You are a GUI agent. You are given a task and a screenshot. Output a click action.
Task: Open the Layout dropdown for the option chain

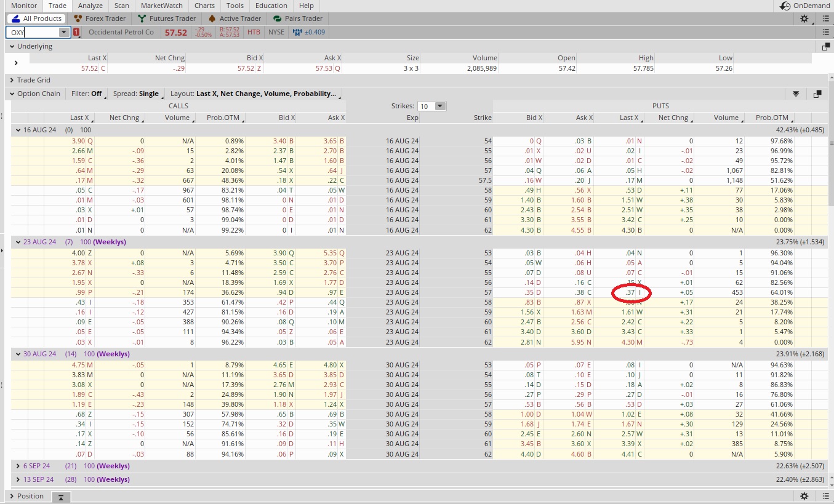coord(255,94)
